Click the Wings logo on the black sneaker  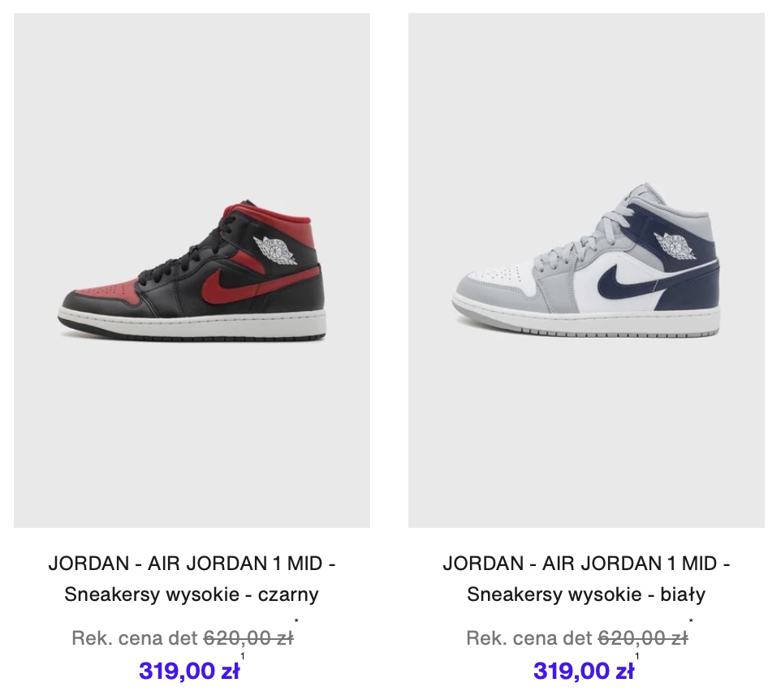coord(274,251)
